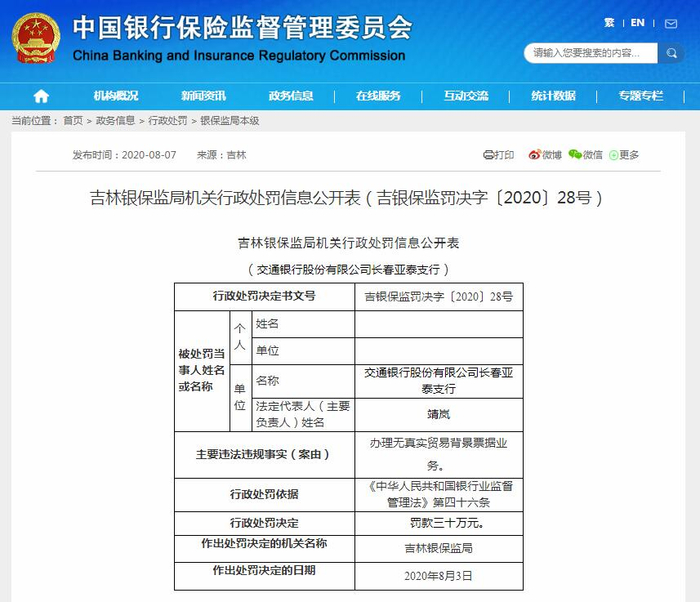Click the Chinese site title 中国银行保险监督管理委员会

242,28
